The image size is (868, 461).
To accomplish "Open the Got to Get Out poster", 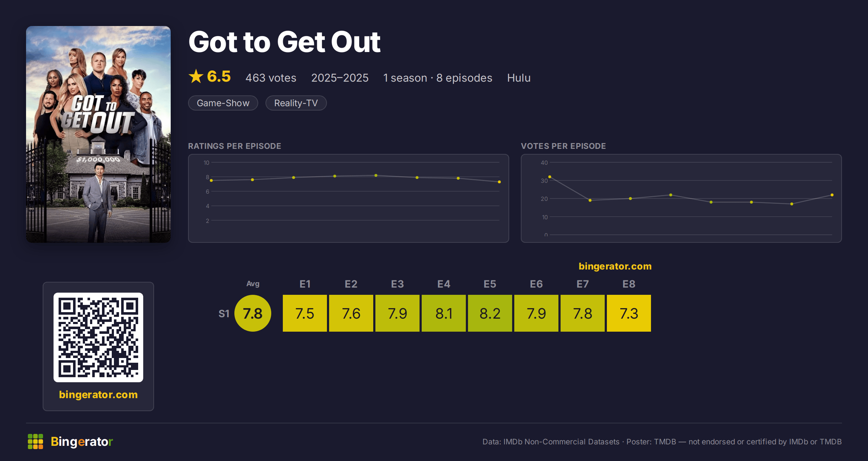I will click(x=98, y=134).
